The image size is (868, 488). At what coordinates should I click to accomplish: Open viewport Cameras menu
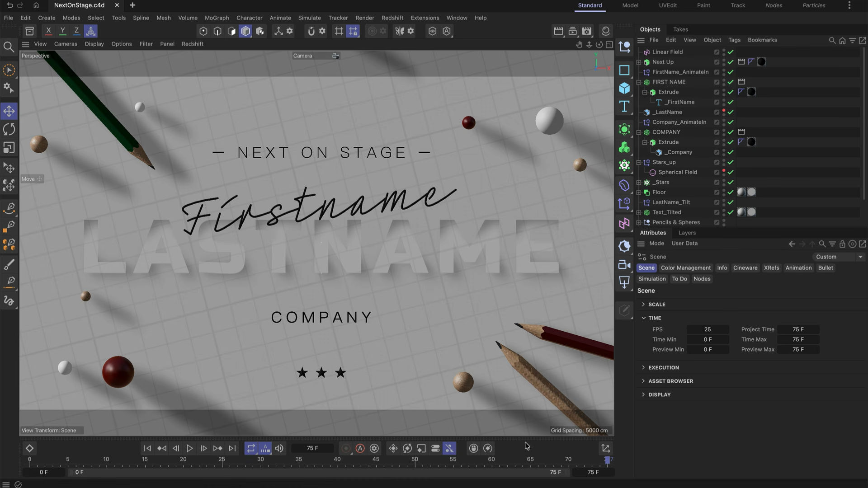[66, 44]
